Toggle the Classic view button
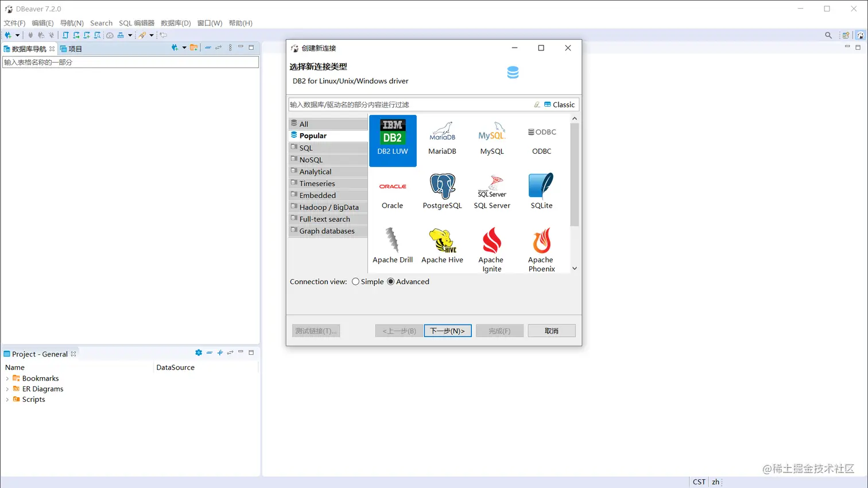This screenshot has width=868, height=488. (559, 104)
